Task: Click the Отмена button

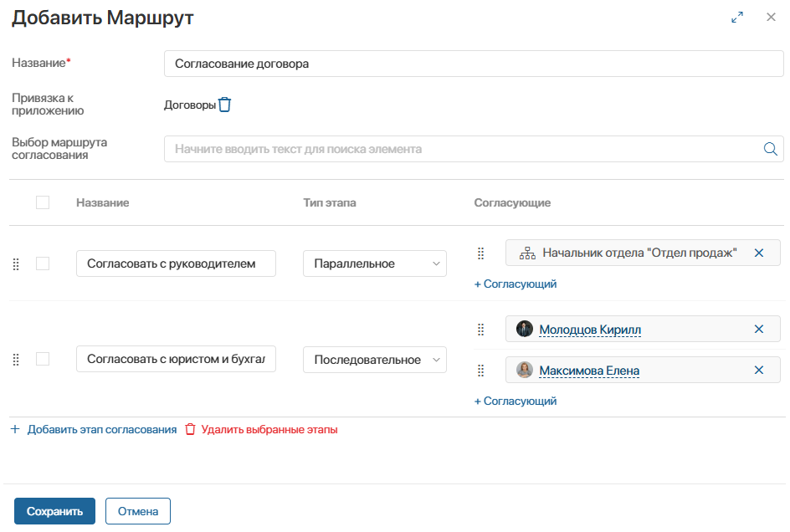Action: point(137,511)
